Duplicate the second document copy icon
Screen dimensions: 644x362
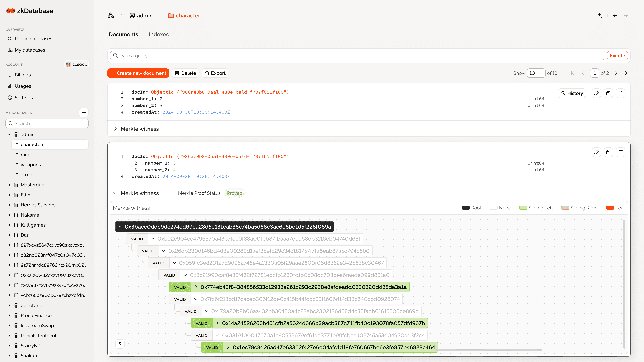tap(608, 152)
